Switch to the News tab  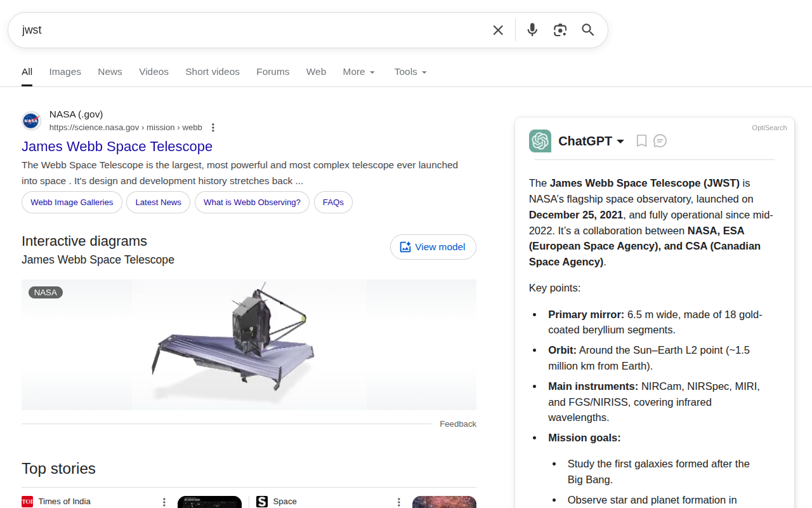(x=110, y=72)
